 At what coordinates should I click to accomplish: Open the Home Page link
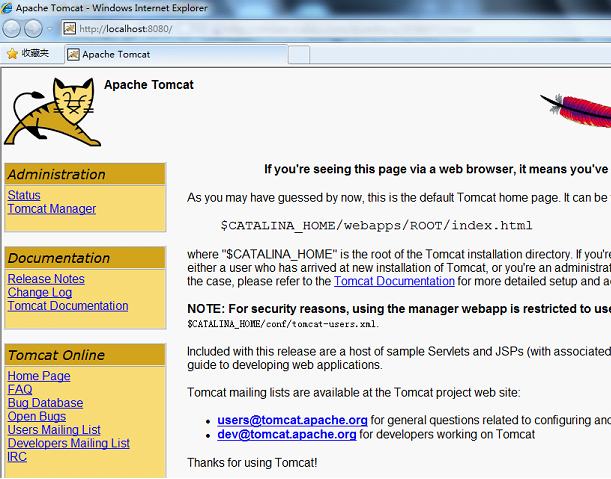coord(39,376)
